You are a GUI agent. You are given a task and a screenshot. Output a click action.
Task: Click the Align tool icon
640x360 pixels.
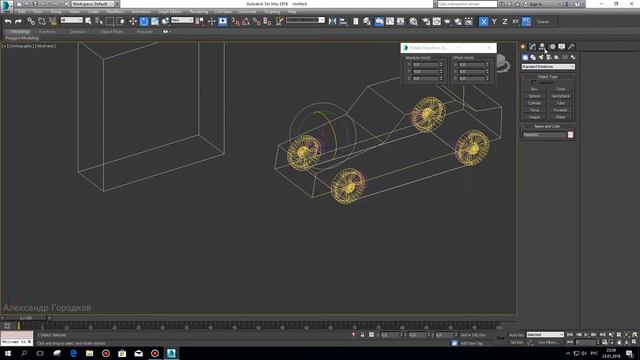343,21
